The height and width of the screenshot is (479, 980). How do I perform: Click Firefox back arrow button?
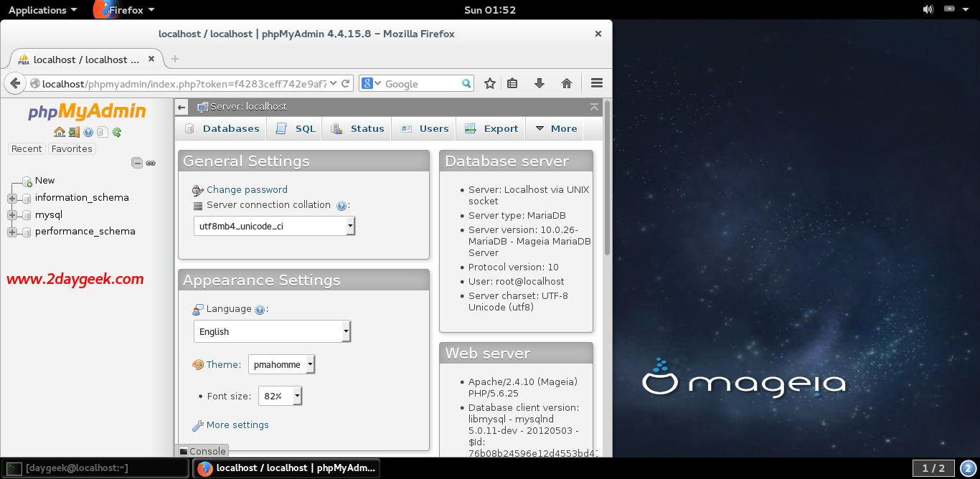[x=15, y=83]
